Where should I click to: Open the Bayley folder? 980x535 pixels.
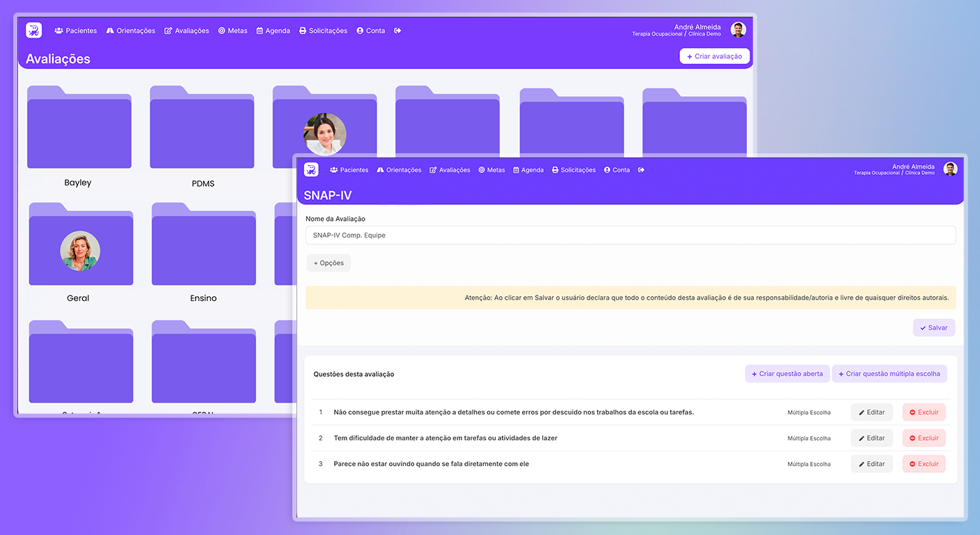tap(79, 129)
